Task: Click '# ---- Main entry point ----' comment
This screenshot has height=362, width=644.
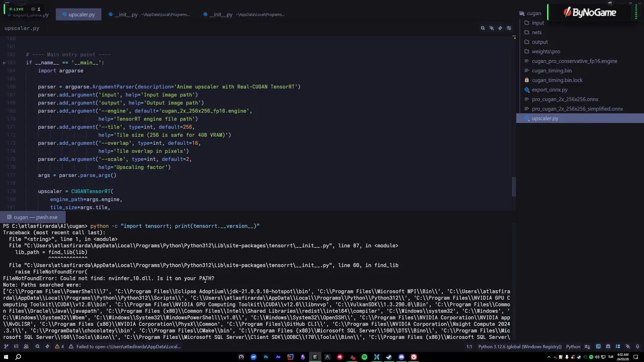Action: [x=68, y=54]
